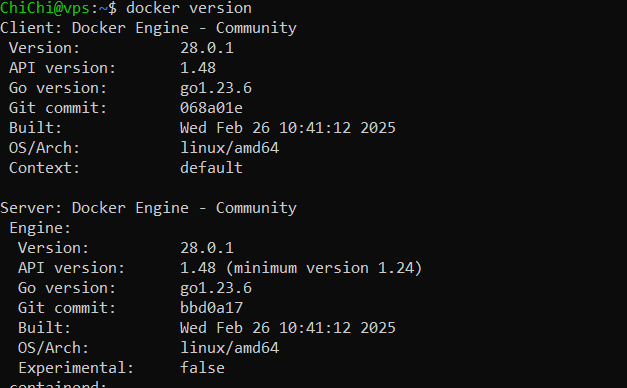Viewport: 627px width, 388px height.
Task: Click the client version value 28.0.1
Action: [x=207, y=48]
